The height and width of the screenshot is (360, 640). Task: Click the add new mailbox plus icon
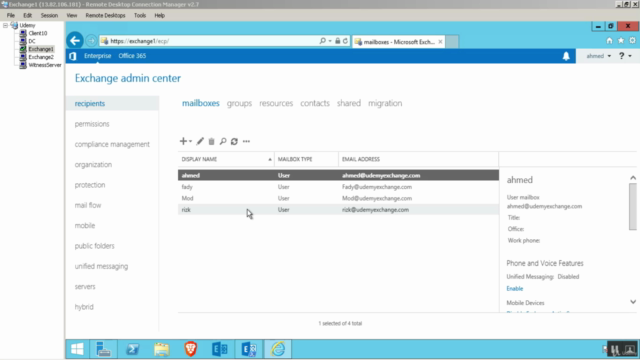click(183, 141)
